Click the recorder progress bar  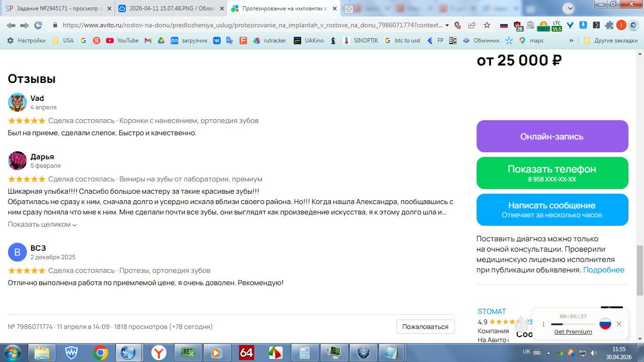(573, 324)
